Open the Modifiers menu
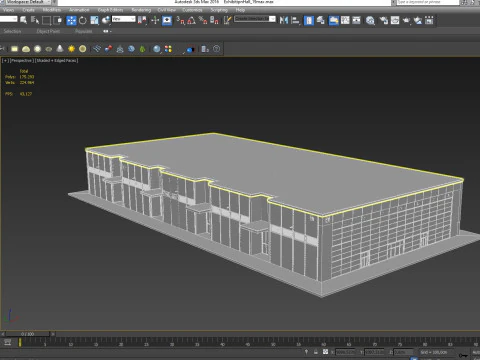Viewport: 480px width, 360px height. (52, 10)
